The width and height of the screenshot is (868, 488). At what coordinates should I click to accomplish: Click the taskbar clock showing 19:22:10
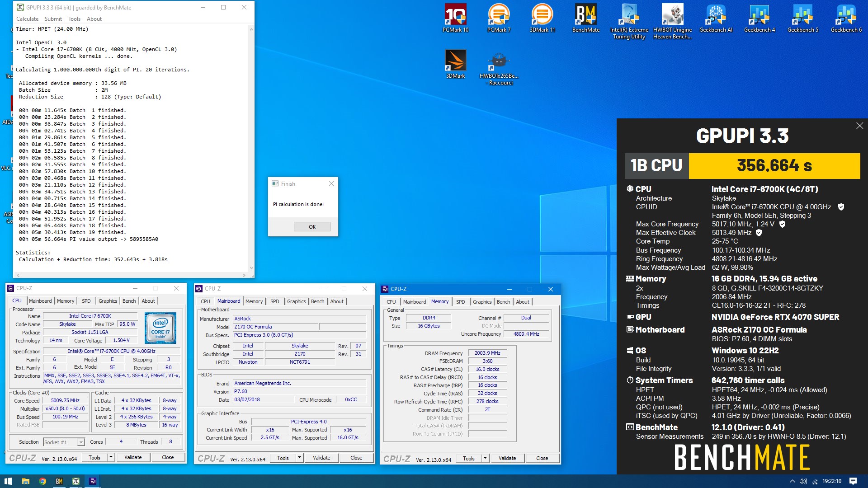(832, 481)
